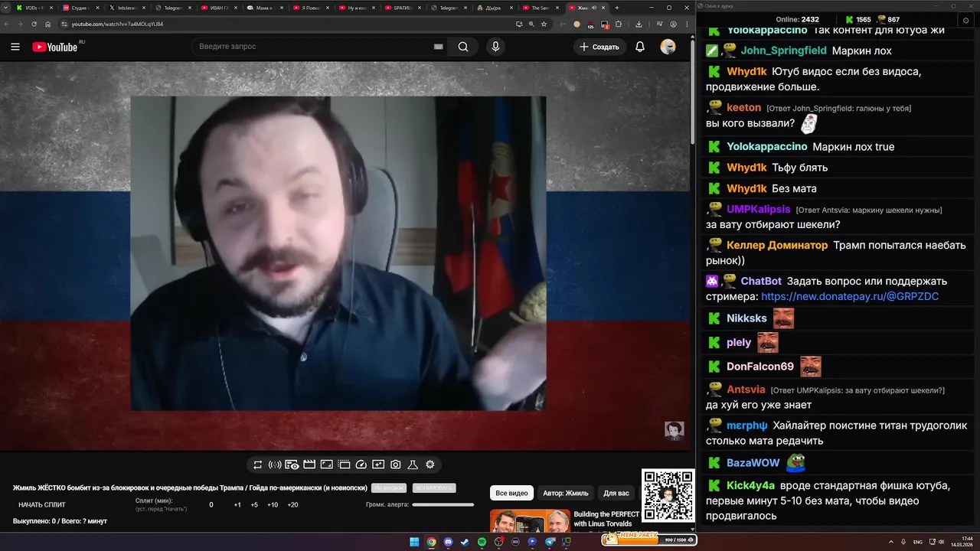Open Steam from the taskbar
This screenshot has height=551, width=980.
tap(465, 542)
